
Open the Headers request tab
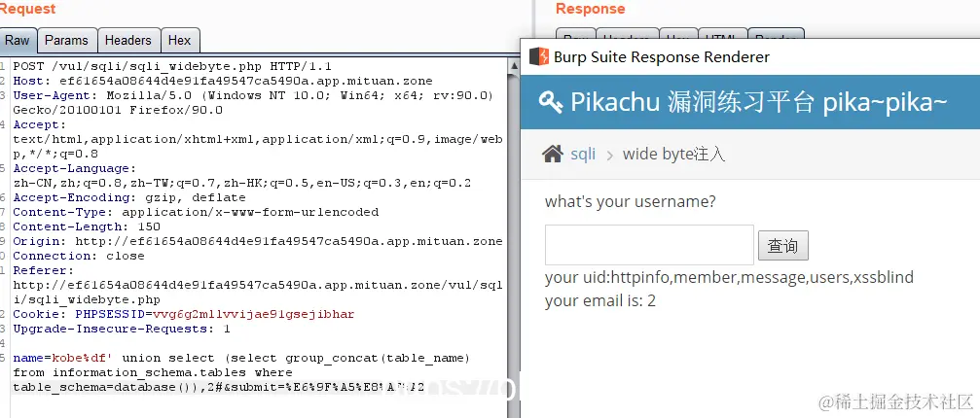128,41
